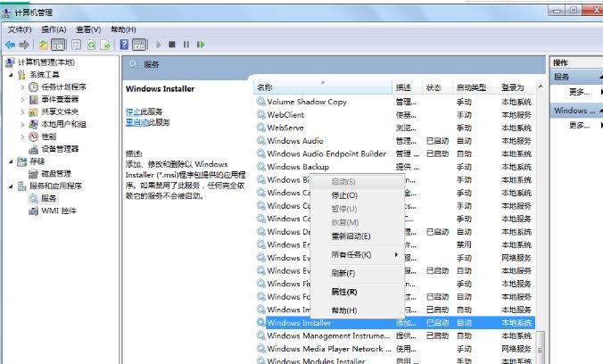Click 更多... under the Windows actions section

579,125
